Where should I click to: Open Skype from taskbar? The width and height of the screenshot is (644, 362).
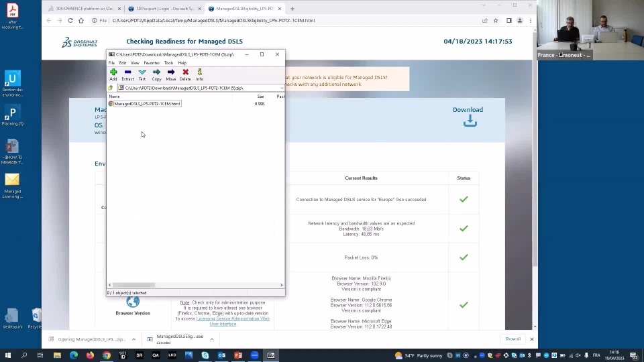tap(205, 355)
